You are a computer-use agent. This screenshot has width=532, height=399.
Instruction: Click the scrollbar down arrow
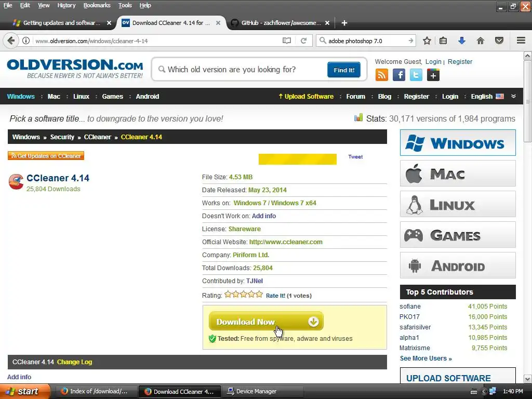click(x=528, y=379)
